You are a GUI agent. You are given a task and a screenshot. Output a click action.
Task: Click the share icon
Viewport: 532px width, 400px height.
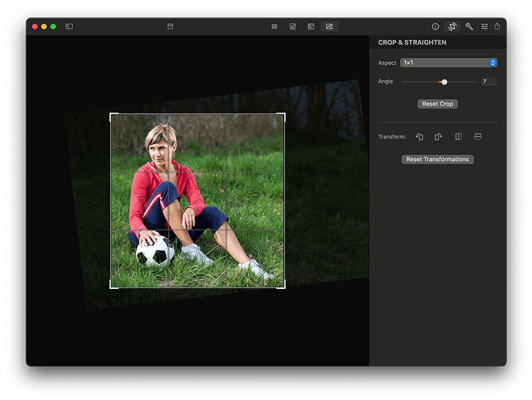pos(498,27)
